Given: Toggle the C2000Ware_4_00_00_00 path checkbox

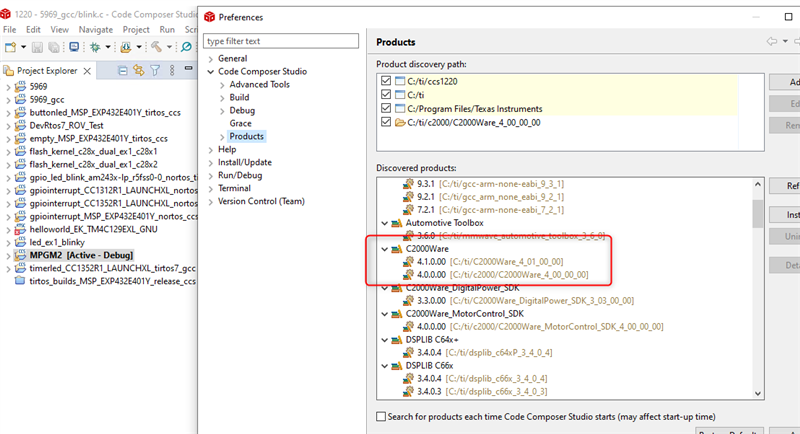Looking at the screenshot, I should click(386, 122).
